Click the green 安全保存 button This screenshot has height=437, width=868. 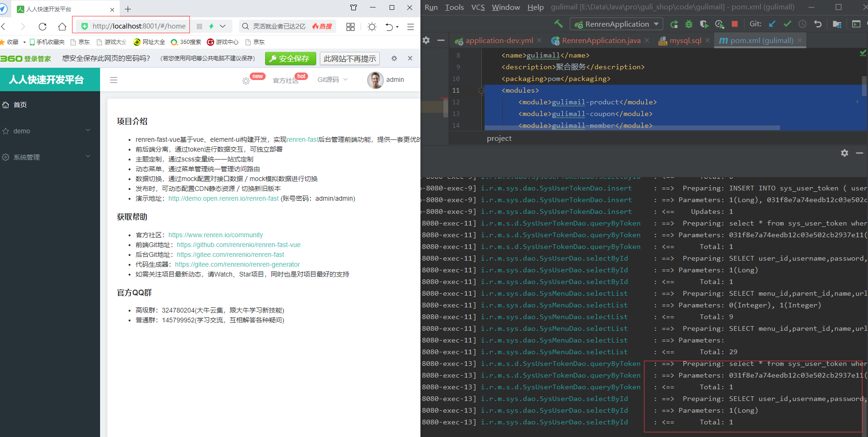(x=290, y=58)
